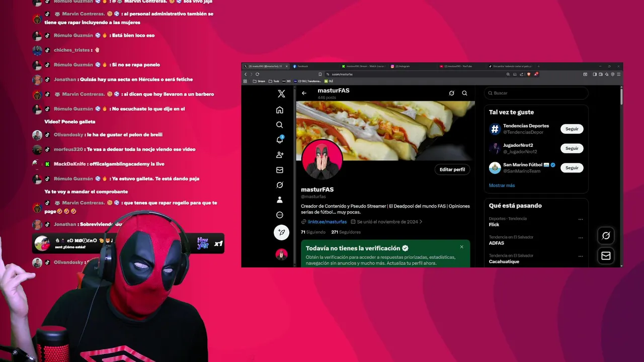Image resolution: width=644 pixels, height=362 pixels.
Task: Follow San Marino Fútbol
Action: pos(572,168)
